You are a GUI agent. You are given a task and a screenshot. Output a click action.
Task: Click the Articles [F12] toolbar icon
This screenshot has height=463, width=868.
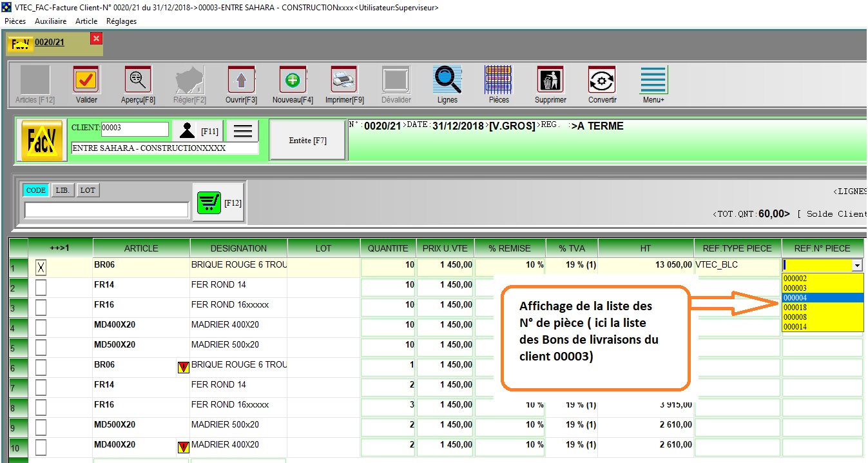pos(35,80)
